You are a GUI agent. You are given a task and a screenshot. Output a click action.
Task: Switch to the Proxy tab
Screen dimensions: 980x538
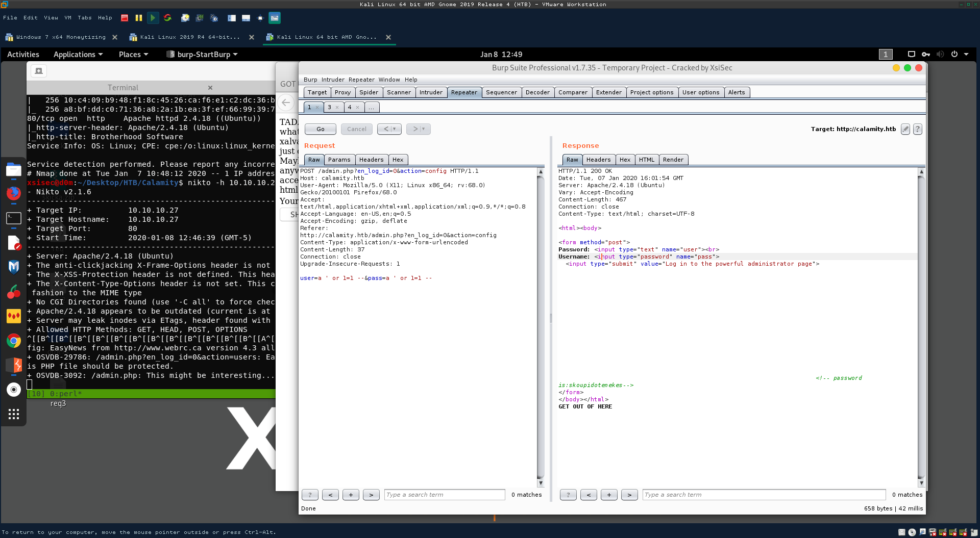click(x=342, y=92)
